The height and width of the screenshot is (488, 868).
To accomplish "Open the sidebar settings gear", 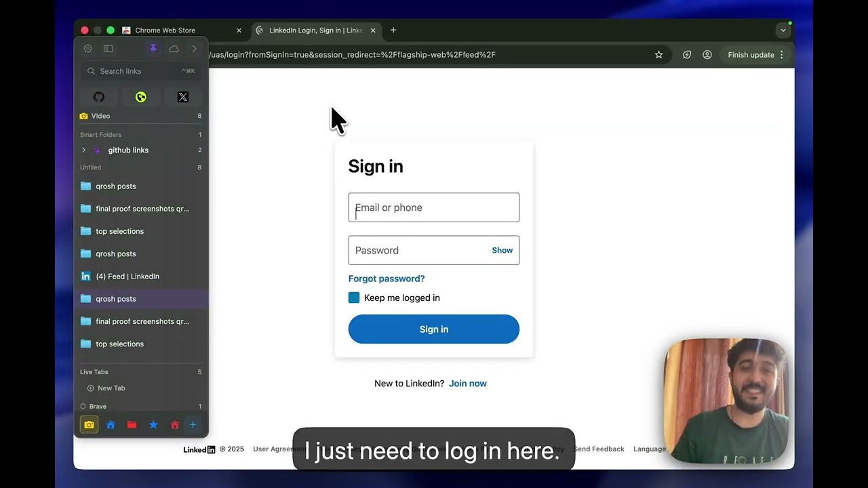I will click(88, 49).
